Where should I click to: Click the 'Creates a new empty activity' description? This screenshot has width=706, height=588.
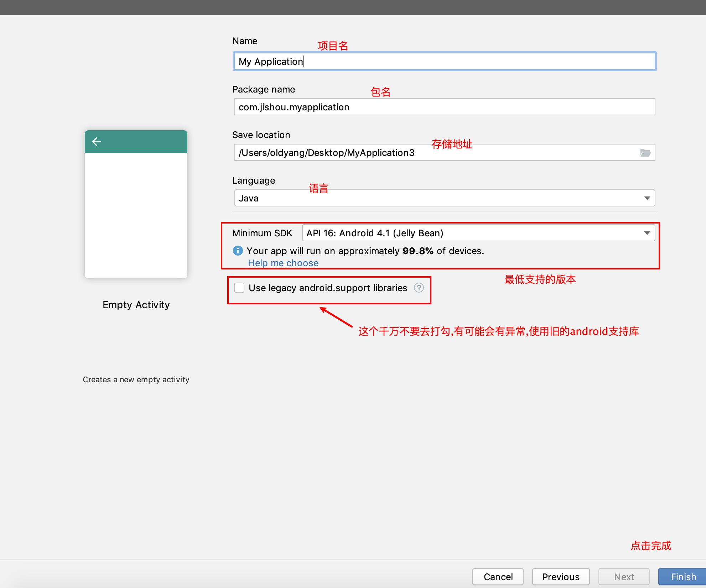pos(136,379)
